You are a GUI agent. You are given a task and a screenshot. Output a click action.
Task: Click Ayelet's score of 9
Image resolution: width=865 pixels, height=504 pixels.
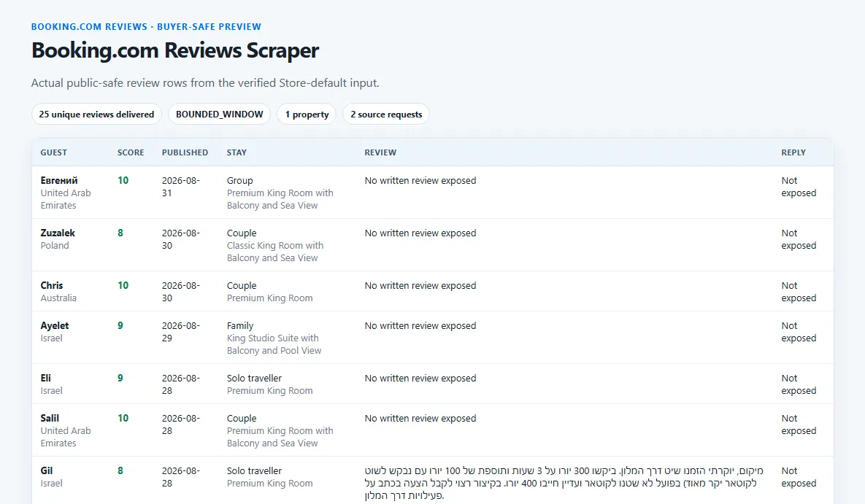[x=120, y=325]
